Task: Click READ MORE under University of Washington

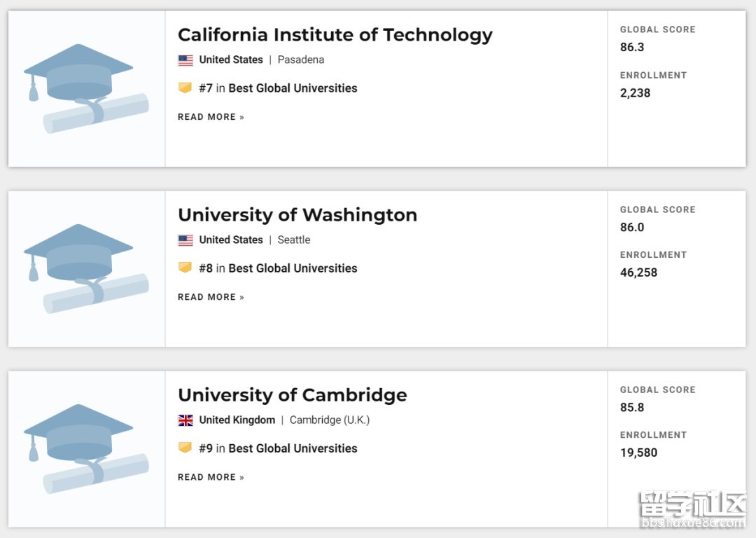Action: 211,297
